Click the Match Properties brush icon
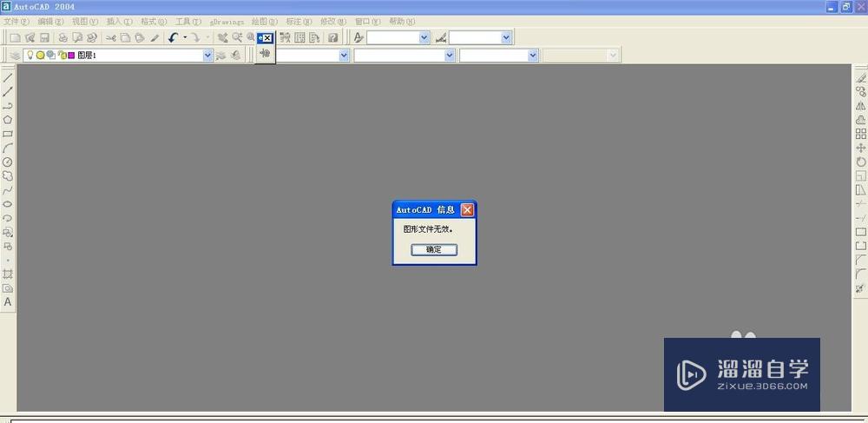This screenshot has height=423, width=868. pos(155,37)
